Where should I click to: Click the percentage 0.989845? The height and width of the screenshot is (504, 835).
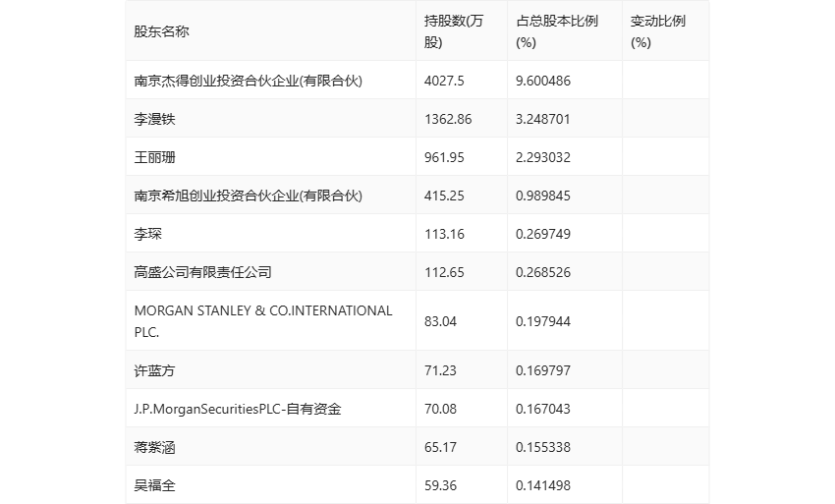point(543,196)
